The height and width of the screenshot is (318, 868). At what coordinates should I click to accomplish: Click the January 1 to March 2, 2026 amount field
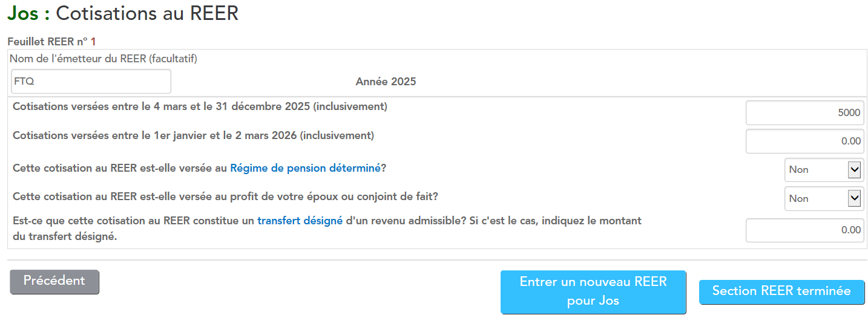point(804,141)
